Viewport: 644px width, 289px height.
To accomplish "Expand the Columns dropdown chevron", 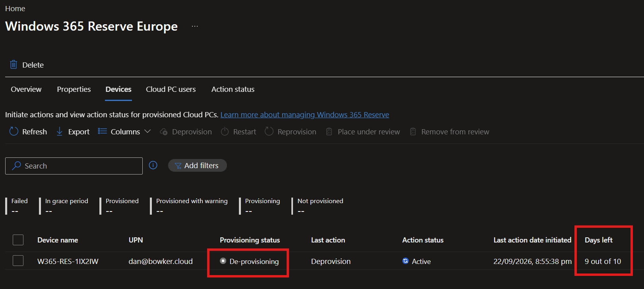I will 147,131.
